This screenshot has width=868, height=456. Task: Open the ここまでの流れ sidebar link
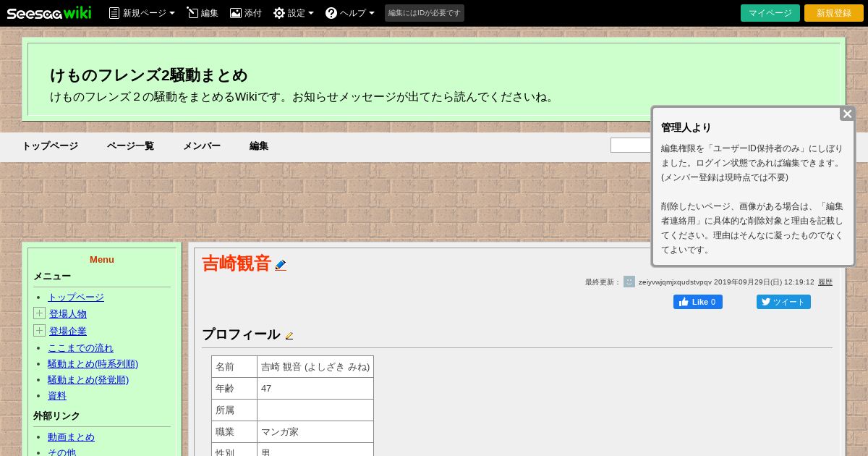point(80,347)
